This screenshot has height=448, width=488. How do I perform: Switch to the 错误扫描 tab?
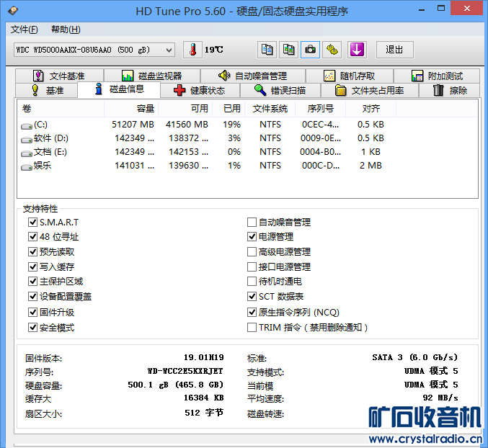pyautogui.click(x=280, y=90)
